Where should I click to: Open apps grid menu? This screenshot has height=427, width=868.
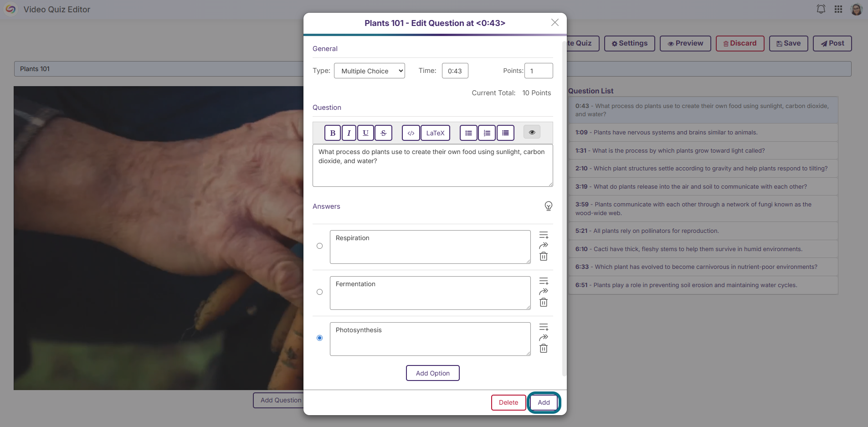[838, 9]
